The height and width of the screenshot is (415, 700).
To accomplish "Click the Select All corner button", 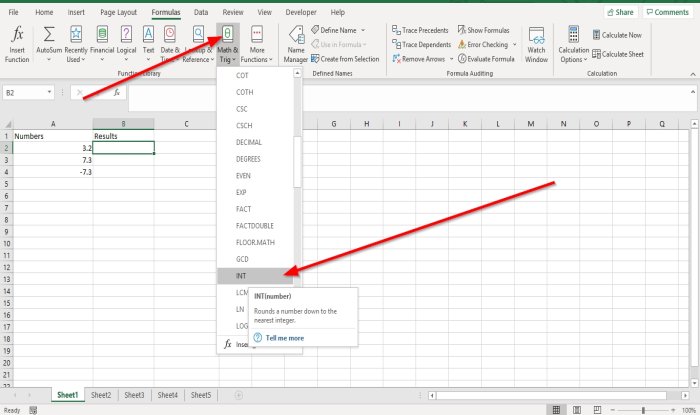I will pos(6,124).
